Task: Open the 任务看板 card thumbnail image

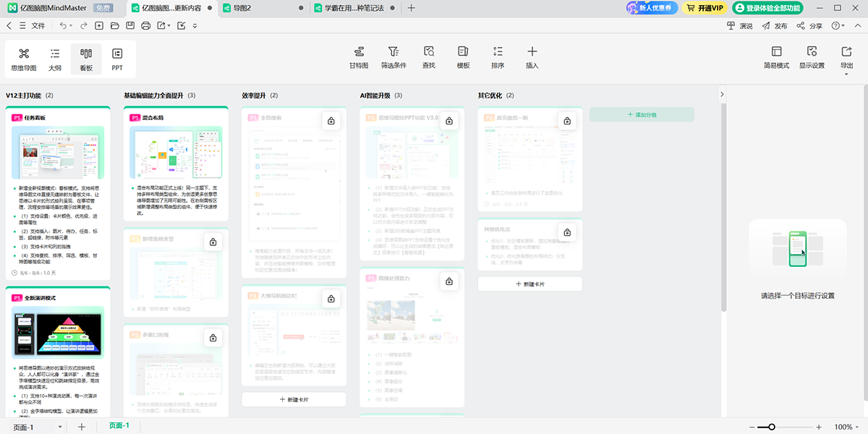Action: (x=58, y=153)
